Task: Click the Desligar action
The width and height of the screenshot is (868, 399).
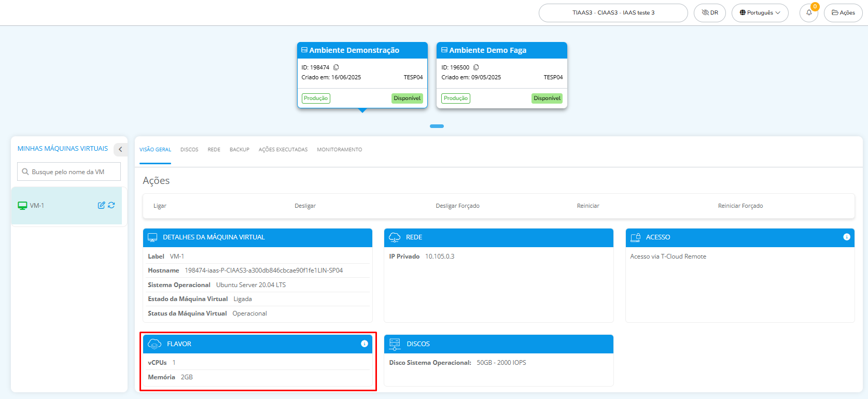Action: click(305, 206)
